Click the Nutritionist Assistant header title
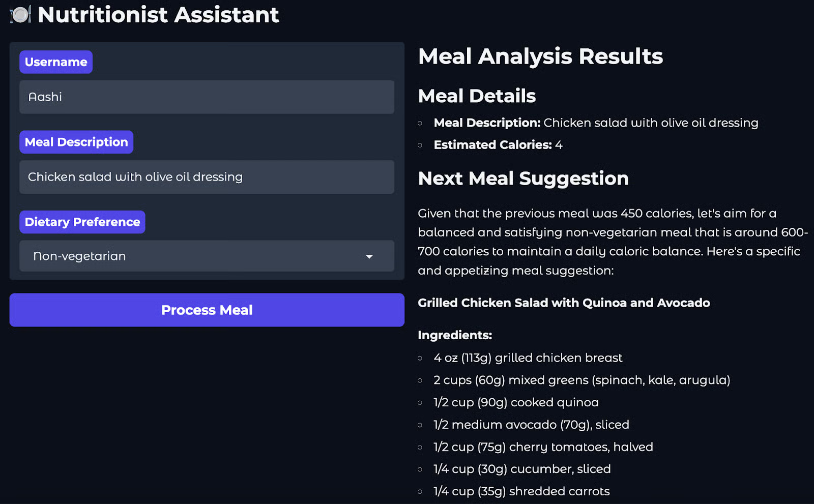The height and width of the screenshot is (504, 814). (x=159, y=15)
